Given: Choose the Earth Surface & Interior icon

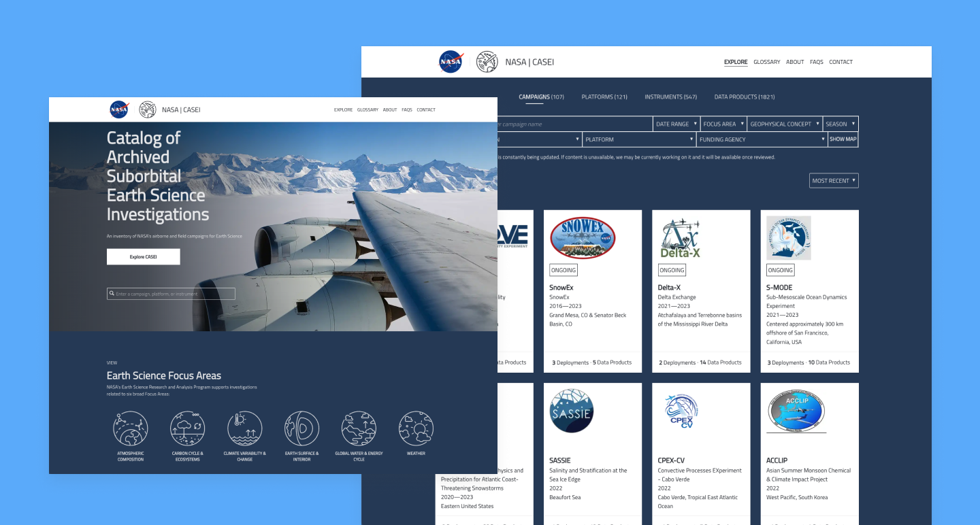Looking at the screenshot, I should (301, 428).
